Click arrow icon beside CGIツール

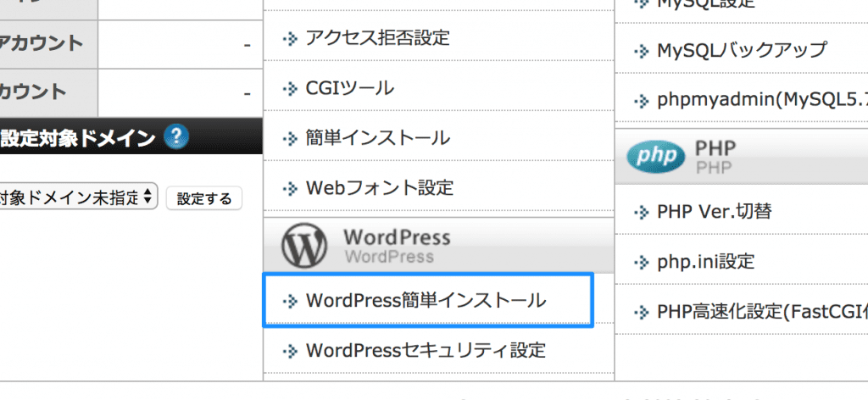pyautogui.click(x=290, y=88)
